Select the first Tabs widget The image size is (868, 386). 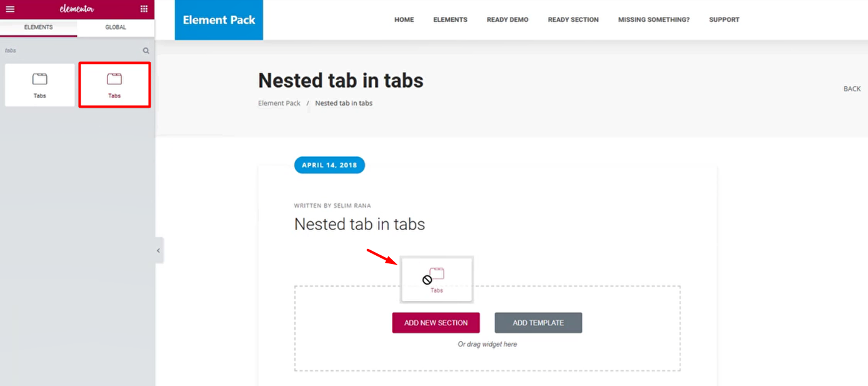[x=40, y=84]
